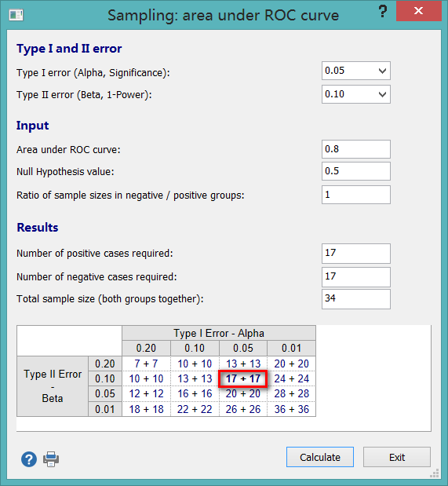
Task: Click the Calculate button
Action: (320, 457)
